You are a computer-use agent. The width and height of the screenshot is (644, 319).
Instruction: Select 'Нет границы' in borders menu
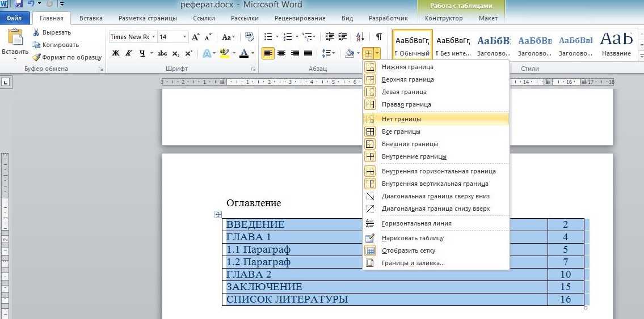pyautogui.click(x=401, y=119)
